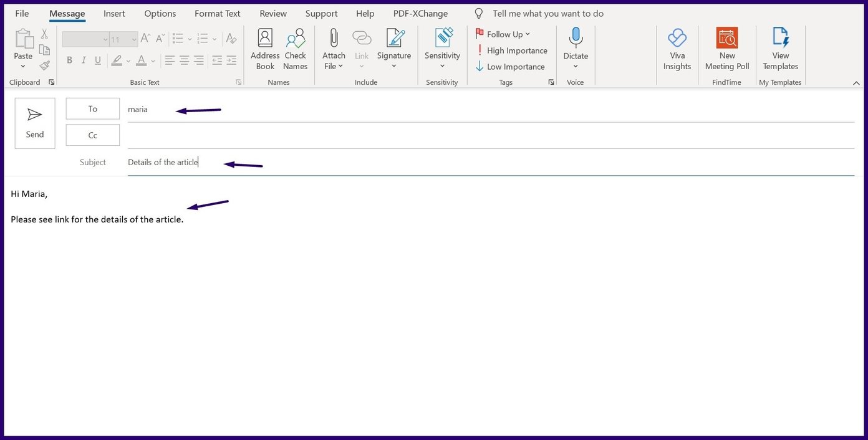Click the Send button
868x440 pixels.
pos(34,123)
